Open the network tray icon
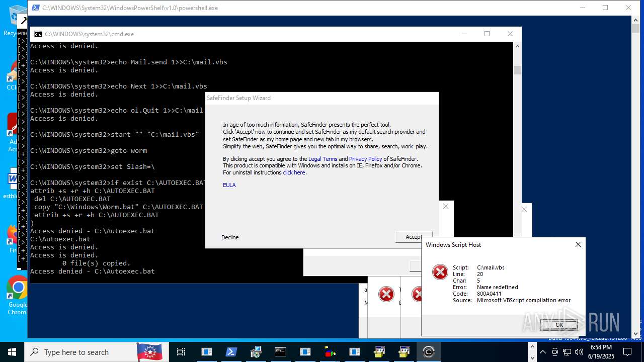This screenshot has height=362, width=644. (568, 352)
